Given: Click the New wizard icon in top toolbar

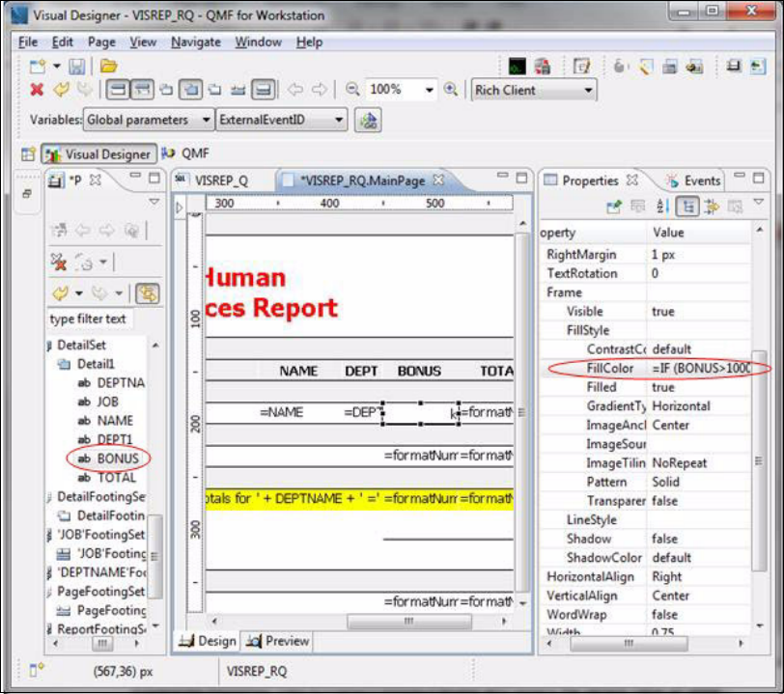Looking at the screenshot, I should click(38, 67).
